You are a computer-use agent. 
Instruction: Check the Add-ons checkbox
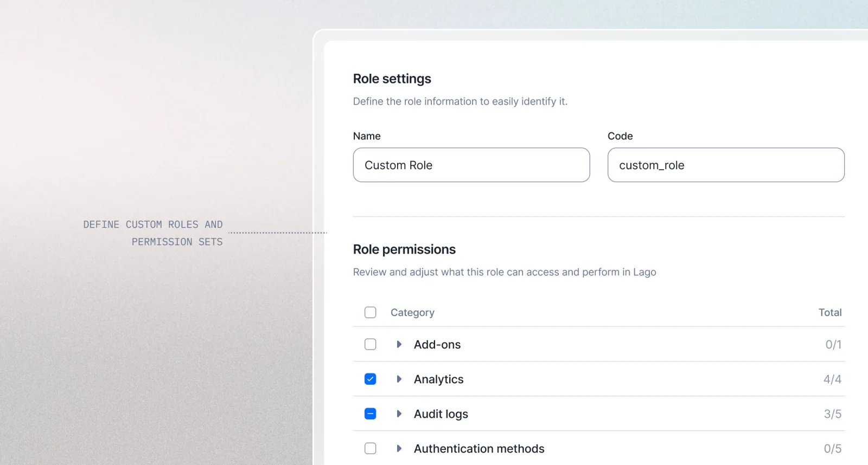(371, 344)
